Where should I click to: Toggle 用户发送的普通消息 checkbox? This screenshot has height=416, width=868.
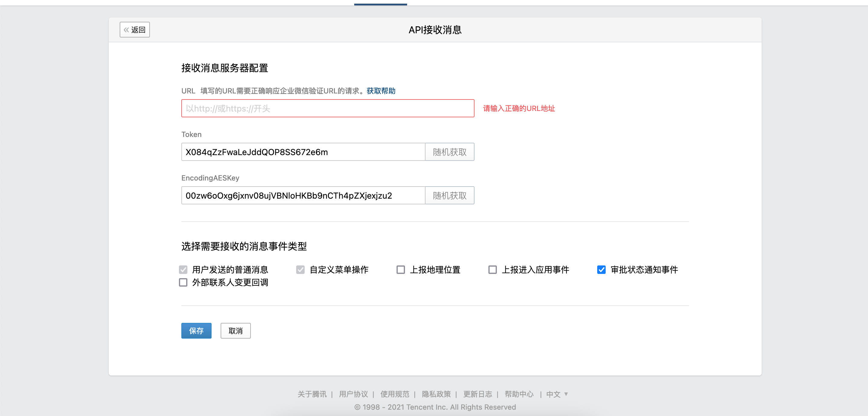point(183,269)
